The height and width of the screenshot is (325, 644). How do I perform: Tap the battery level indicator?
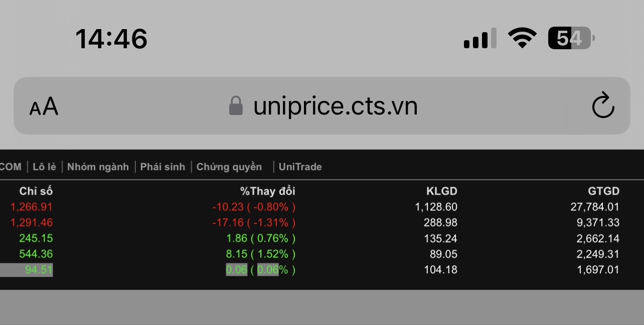click(571, 38)
